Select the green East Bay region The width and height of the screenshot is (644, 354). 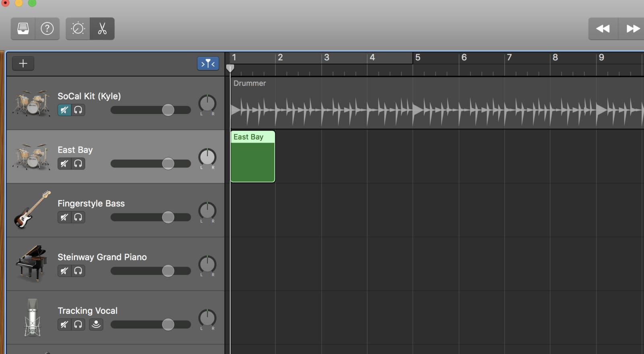253,161
